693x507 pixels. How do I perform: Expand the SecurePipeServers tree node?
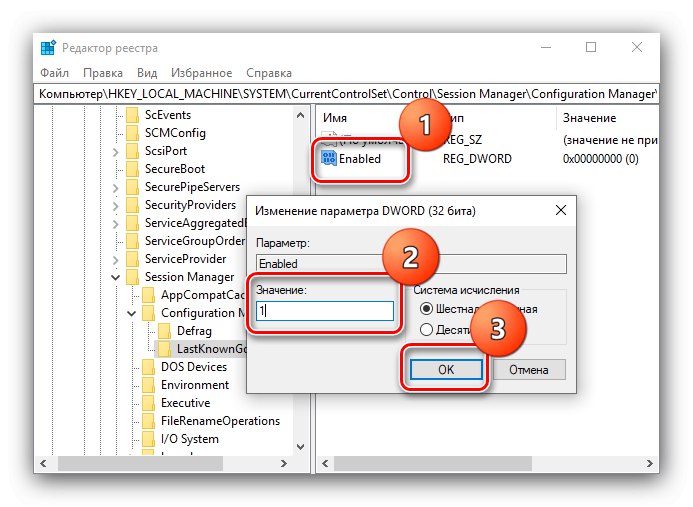point(116,188)
